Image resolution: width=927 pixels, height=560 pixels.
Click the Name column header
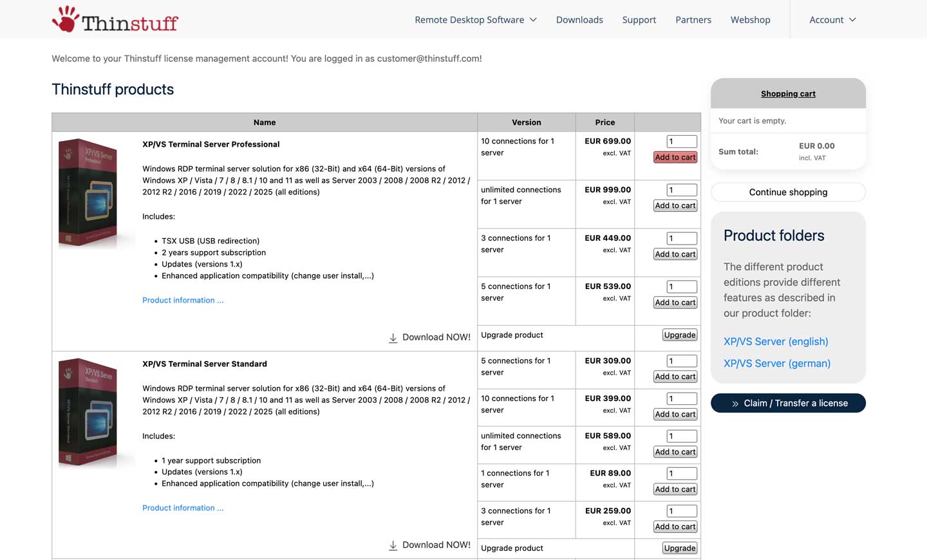click(265, 122)
